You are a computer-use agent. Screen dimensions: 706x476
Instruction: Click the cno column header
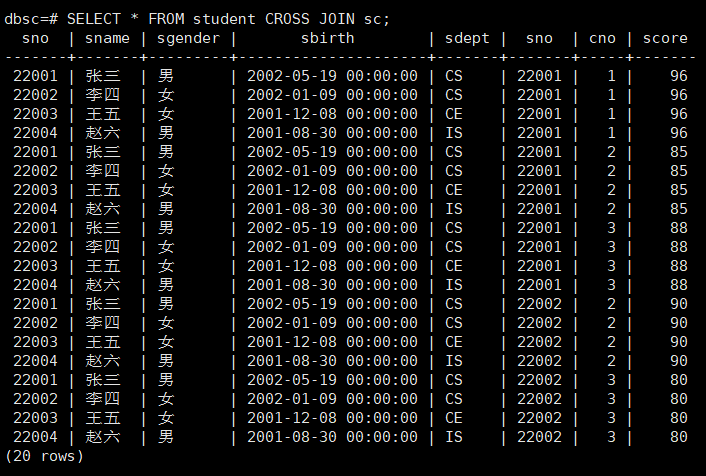pos(602,38)
